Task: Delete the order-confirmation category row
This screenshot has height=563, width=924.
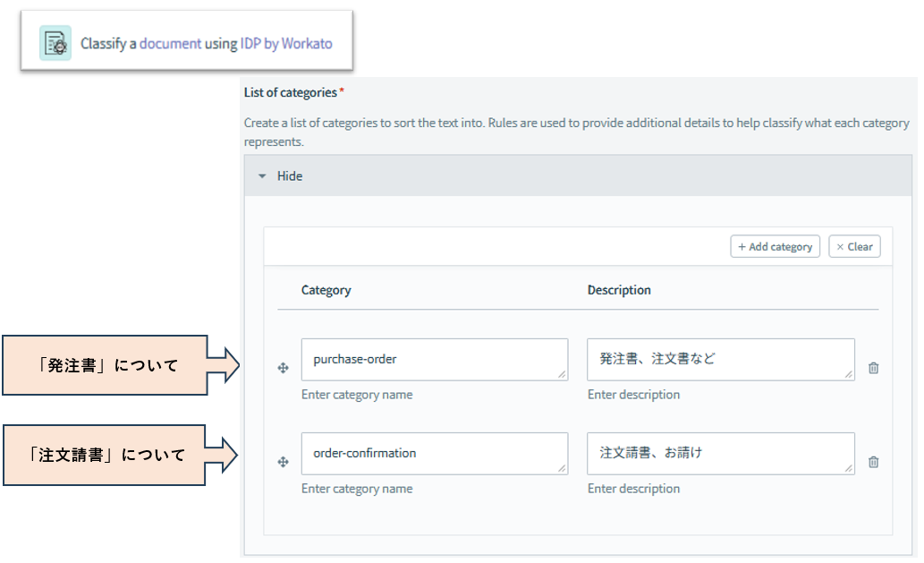Action: pos(874,462)
